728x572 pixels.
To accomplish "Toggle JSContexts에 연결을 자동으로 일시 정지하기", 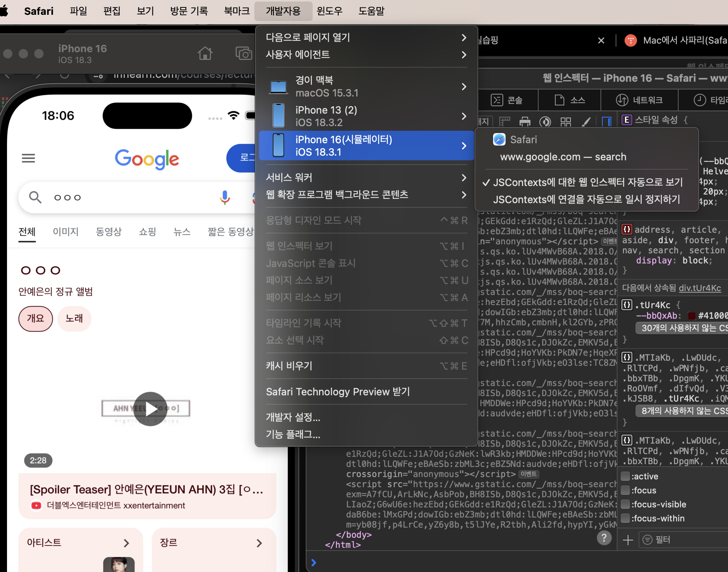I will click(x=587, y=200).
